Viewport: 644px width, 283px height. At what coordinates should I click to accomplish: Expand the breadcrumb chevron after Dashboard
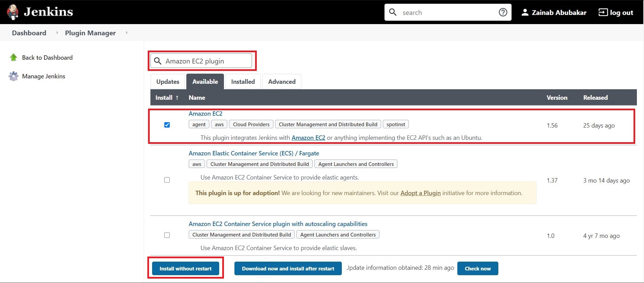pos(57,33)
